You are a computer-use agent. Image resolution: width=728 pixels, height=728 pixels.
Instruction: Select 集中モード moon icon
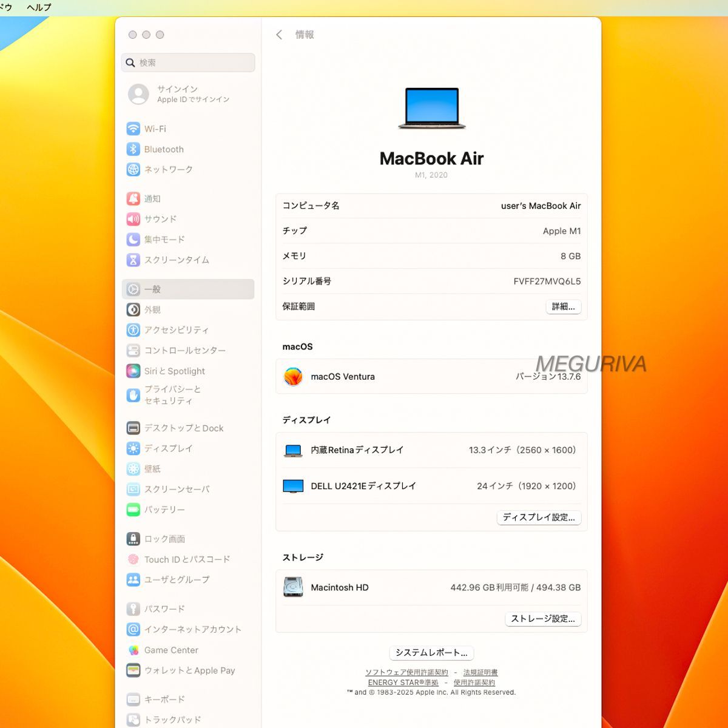point(133,240)
